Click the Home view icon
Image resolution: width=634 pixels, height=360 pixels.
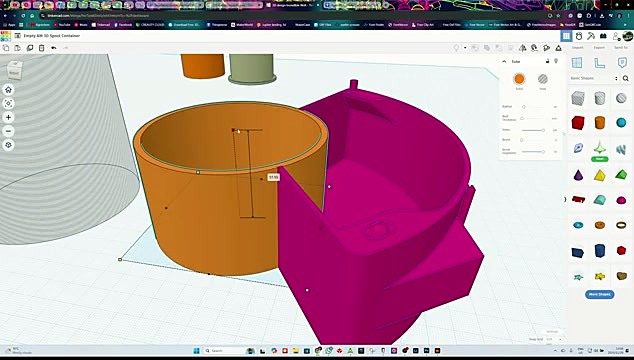click(x=8, y=90)
